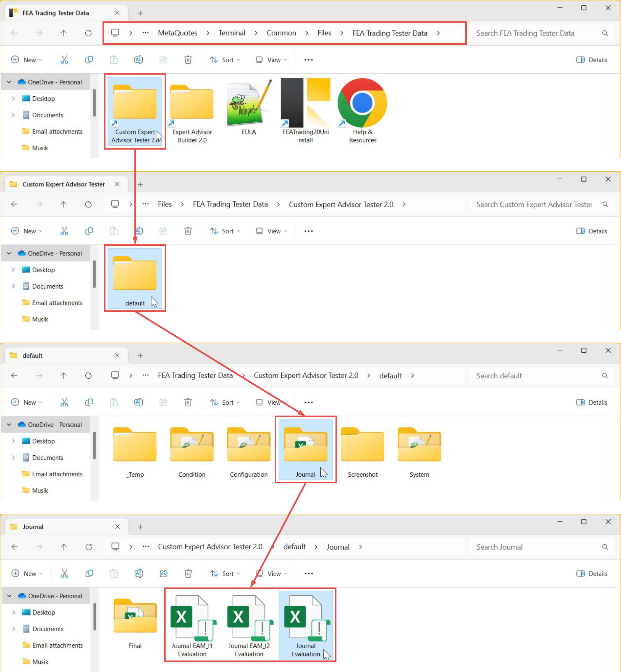
Task: Open Sort dropdown in Custom Expert Advisor Tester window
Action: (x=225, y=231)
